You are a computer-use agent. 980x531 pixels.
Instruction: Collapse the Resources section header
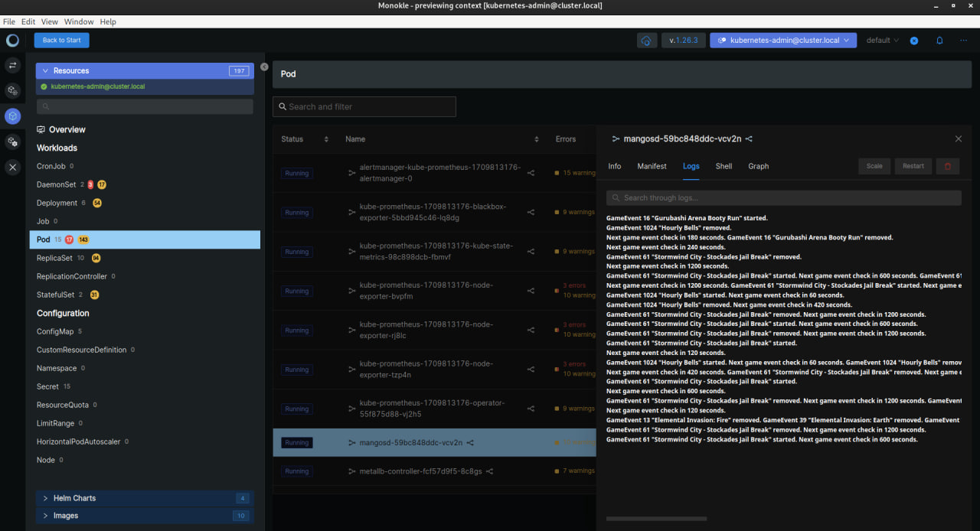click(145, 71)
